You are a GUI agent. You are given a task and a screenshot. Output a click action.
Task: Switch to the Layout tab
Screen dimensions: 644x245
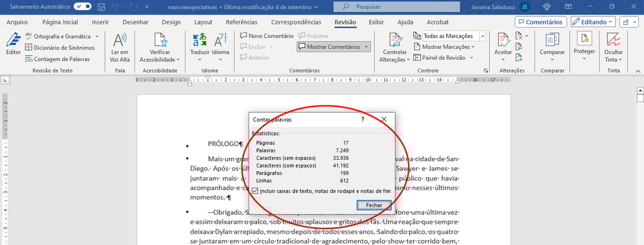coord(203,22)
